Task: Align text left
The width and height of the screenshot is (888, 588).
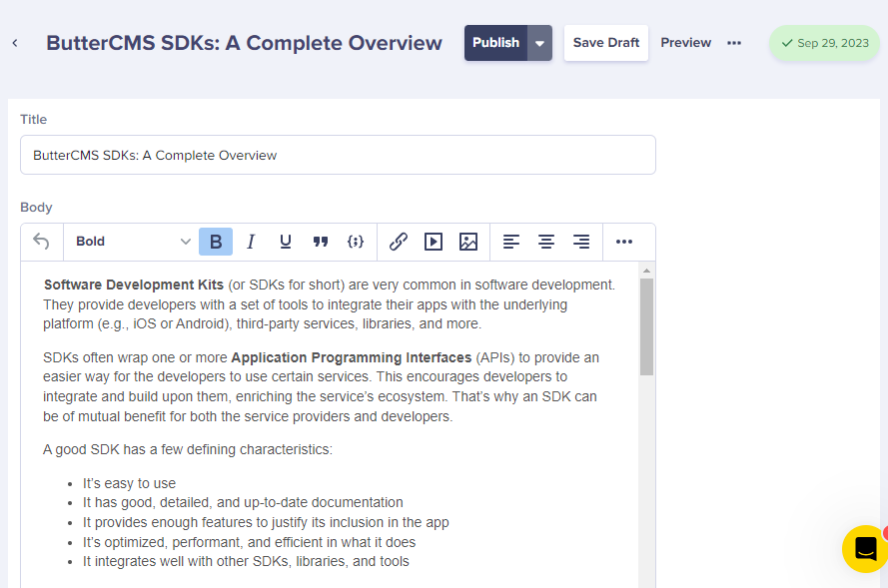Action: pos(510,242)
